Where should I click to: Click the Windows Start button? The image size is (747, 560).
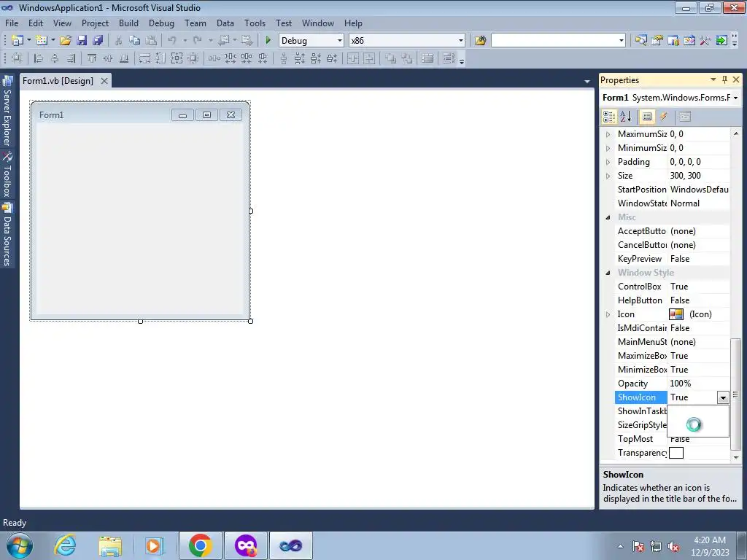tap(20, 545)
